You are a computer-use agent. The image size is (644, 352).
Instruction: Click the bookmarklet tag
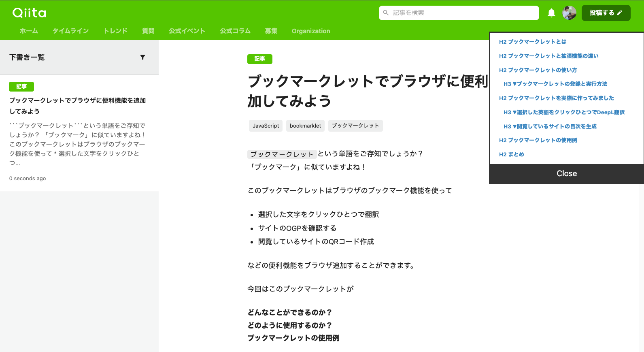tap(305, 126)
